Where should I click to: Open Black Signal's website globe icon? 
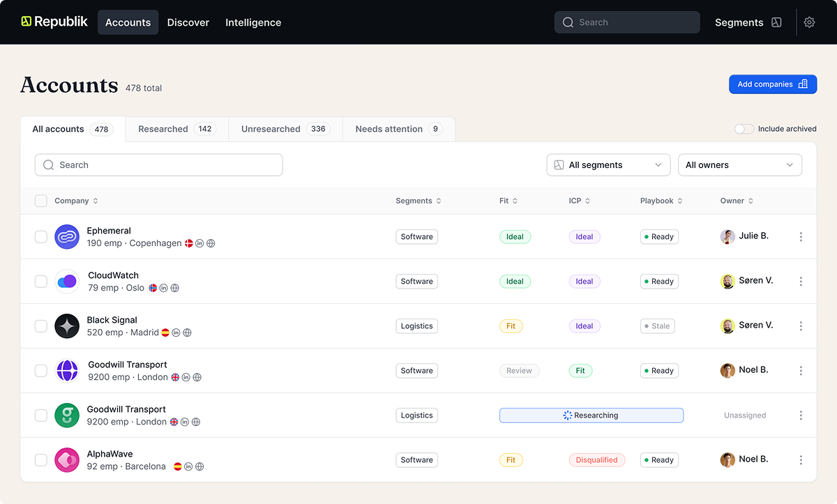[x=187, y=333]
